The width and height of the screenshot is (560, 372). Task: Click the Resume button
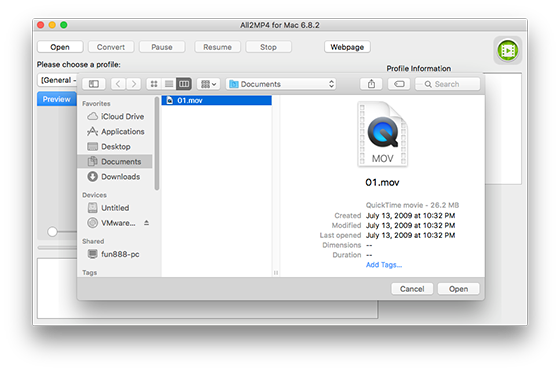[x=218, y=47]
